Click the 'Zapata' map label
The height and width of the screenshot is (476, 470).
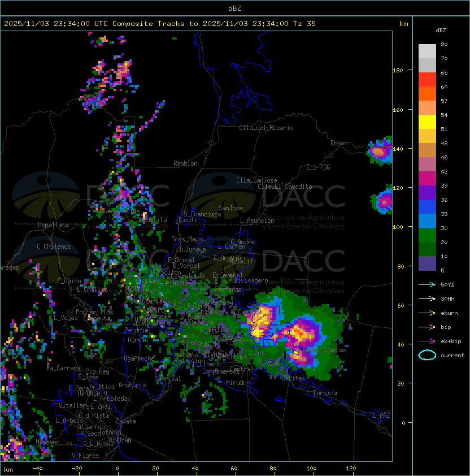[x=125, y=421]
